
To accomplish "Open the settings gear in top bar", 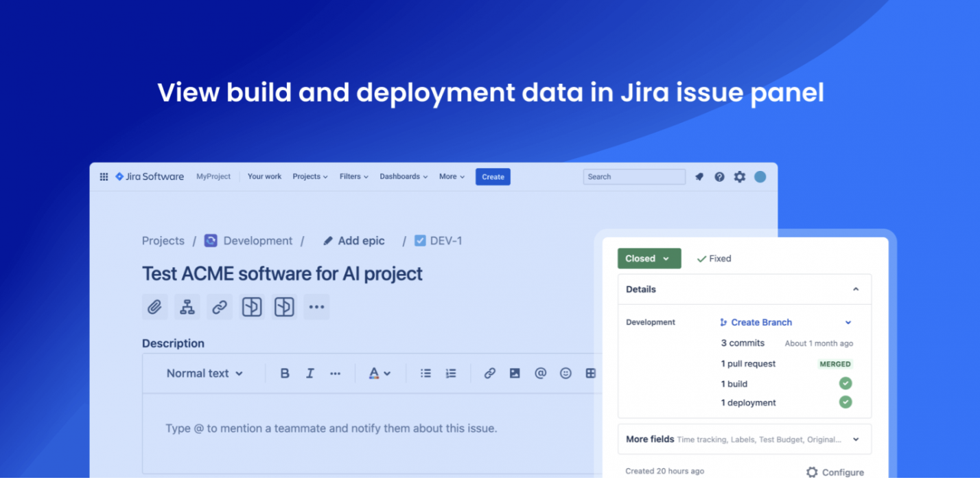I will 739,176.
